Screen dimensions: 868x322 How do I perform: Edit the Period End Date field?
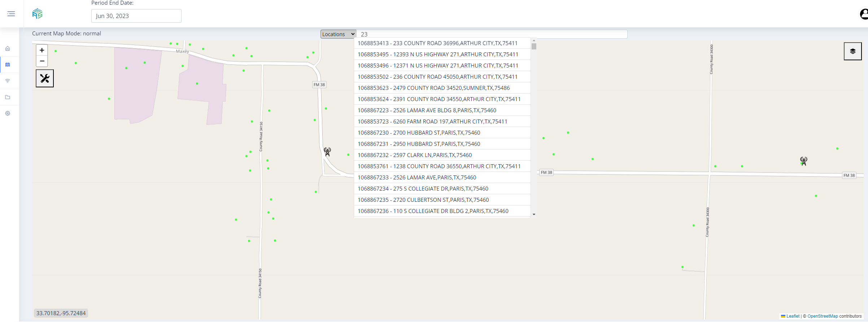[136, 16]
